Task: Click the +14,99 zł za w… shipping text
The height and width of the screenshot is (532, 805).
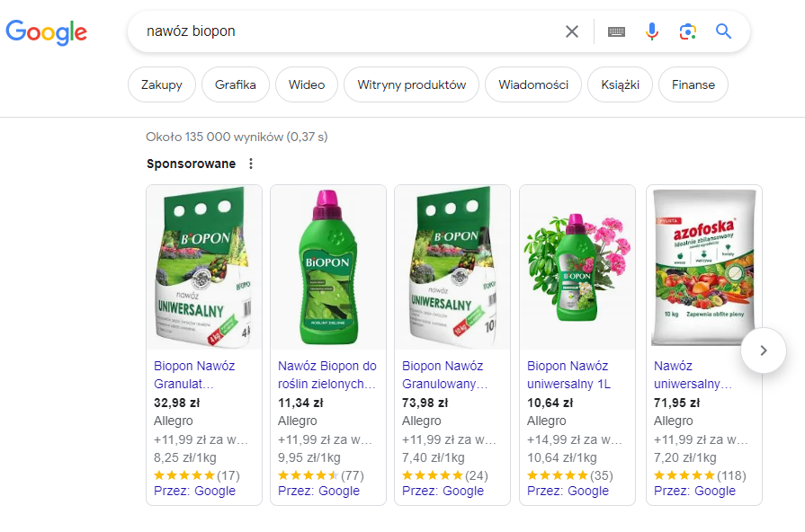Action: pyautogui.click(x=575, y=439)
